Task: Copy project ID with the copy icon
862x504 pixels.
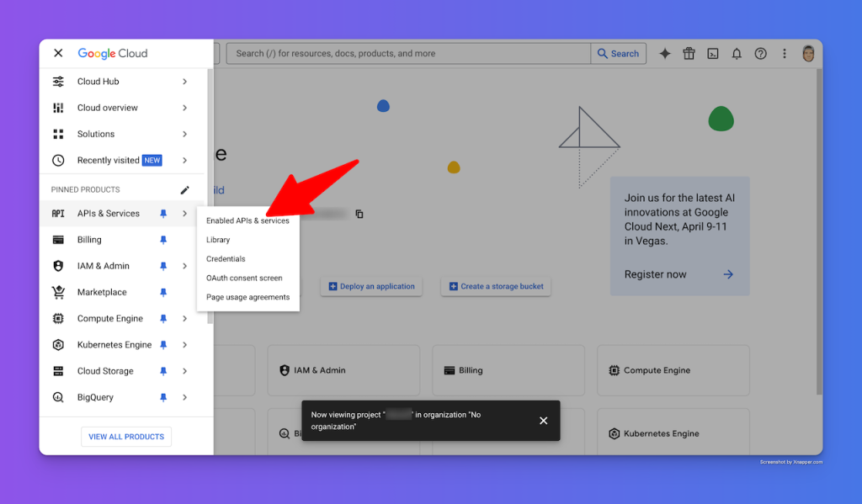Action: tap(359, 214)
